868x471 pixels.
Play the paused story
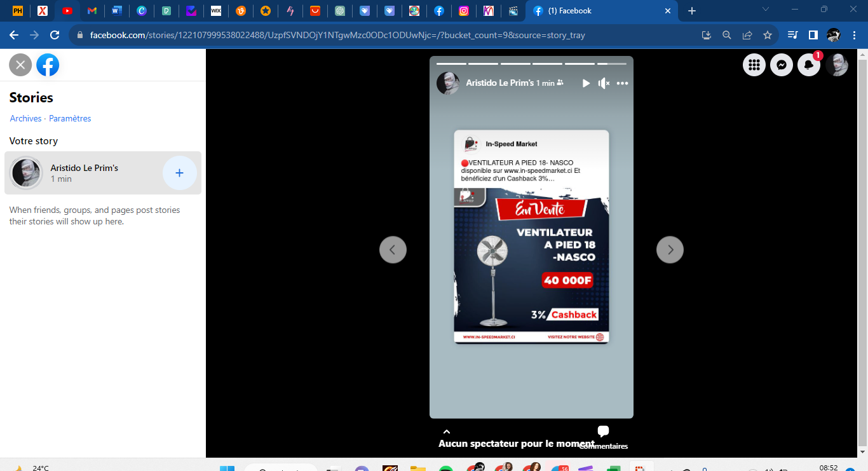[x=586, y=83]
